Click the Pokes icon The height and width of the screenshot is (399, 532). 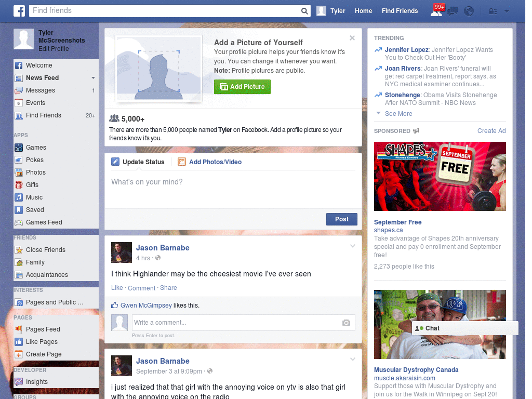click(x=19, y=160)
